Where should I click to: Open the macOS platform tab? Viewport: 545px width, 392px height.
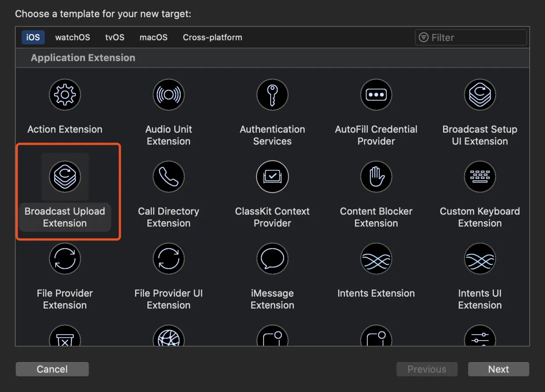pos(153,37)
